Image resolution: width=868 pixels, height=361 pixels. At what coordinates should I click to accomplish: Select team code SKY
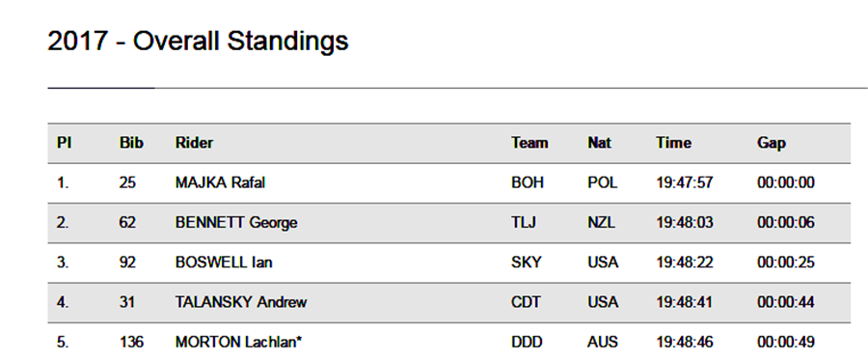click(526, 263)
